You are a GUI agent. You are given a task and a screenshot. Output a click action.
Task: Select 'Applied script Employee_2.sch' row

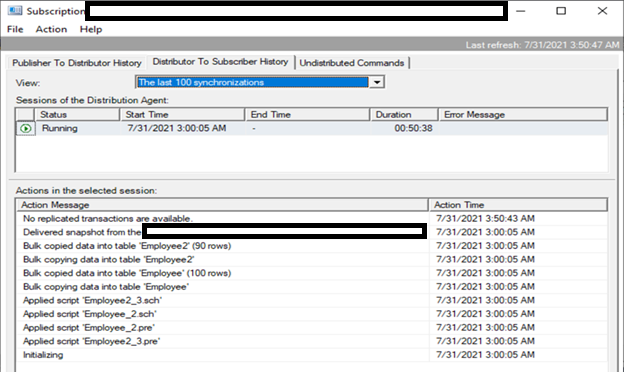pyautogui.click(x=312, y=314)
